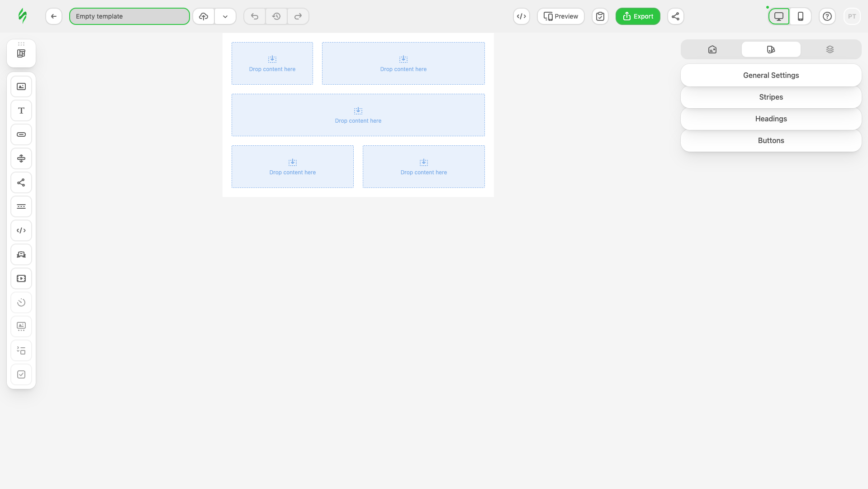Select the Timer block icon
Viewport: 868px width, 489px height.
[21, 302]
